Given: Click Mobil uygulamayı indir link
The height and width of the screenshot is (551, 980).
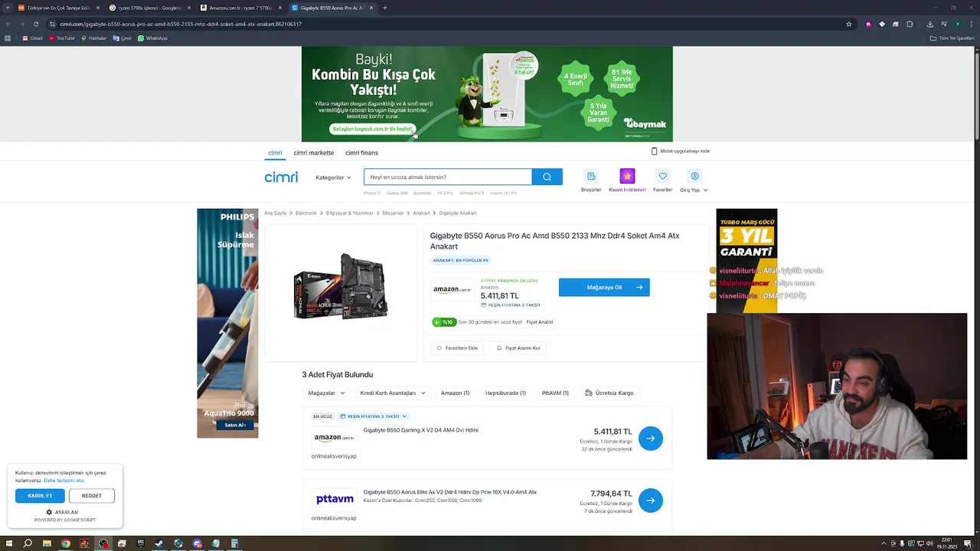Looking at the screenshot, I should 680,151.
